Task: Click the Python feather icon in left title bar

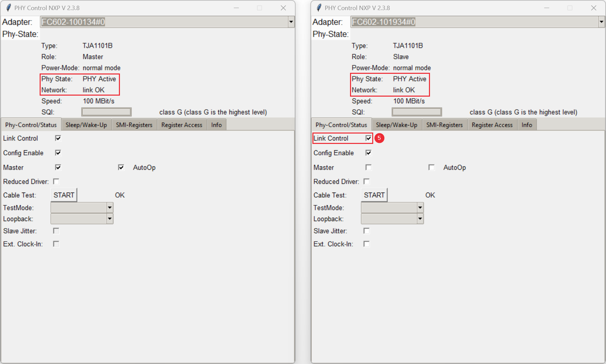Action: [8, 7]
